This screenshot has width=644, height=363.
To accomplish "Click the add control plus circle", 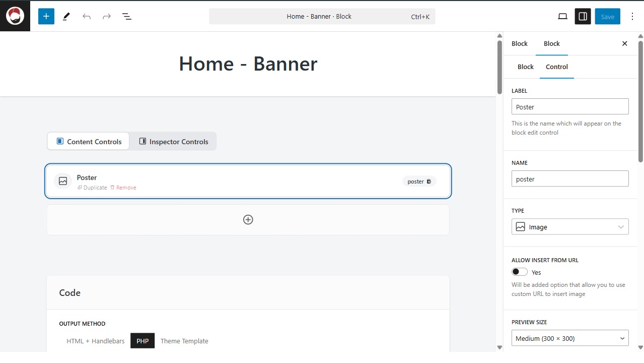I will [248, 220].
